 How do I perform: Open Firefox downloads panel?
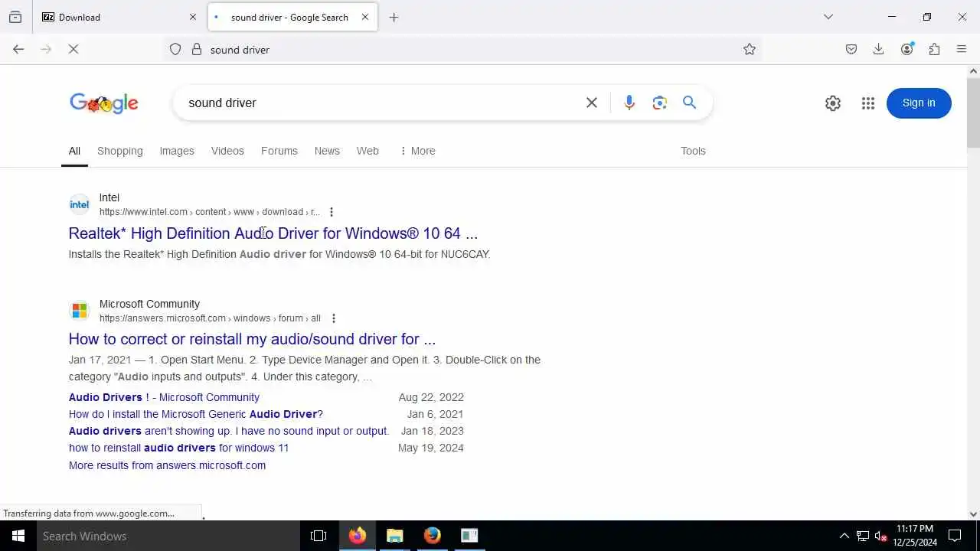pos(879,49)
